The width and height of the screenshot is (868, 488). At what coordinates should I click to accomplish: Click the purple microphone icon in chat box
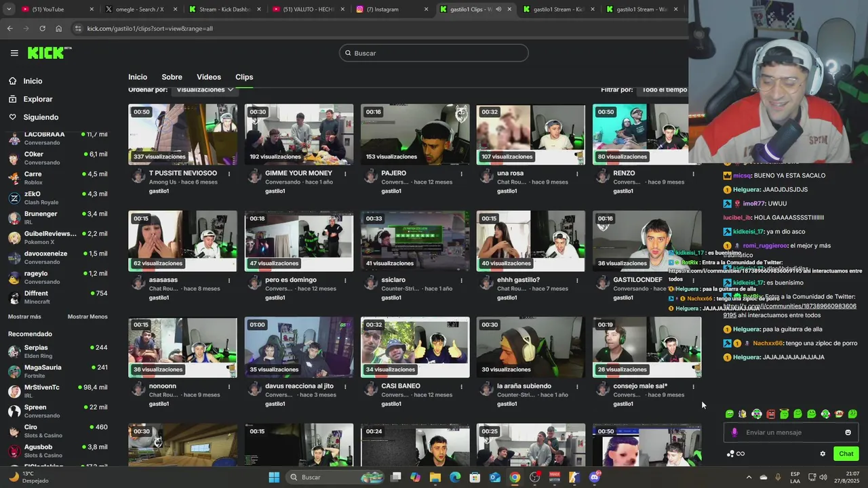click(734, 432)
